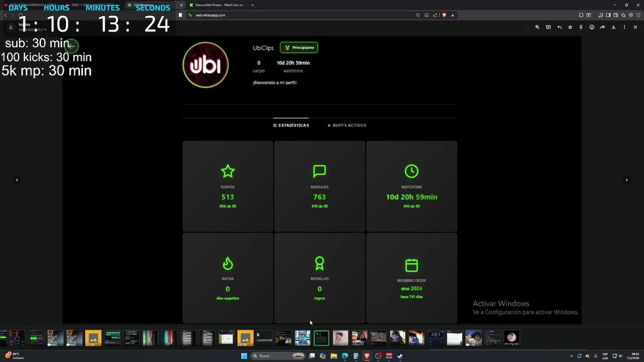Click the music note media icon
Image resolution: width=644 pixels, height=362 pixels.
[600, 15]
